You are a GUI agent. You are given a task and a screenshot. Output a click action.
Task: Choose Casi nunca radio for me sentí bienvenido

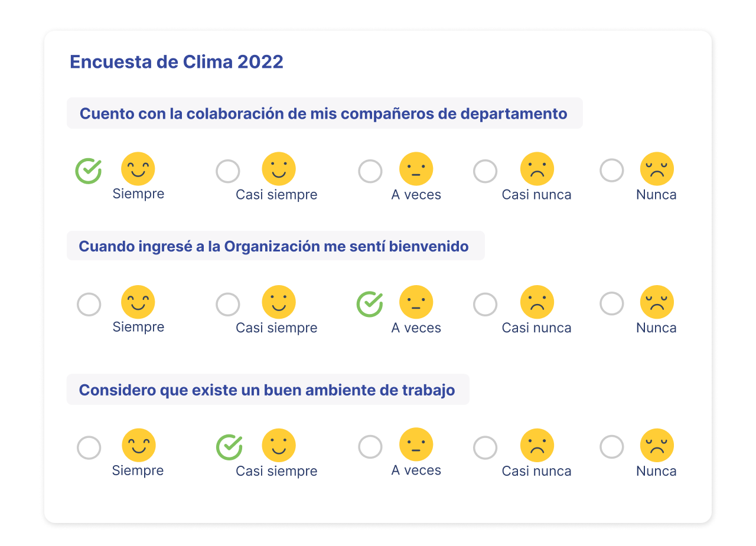pyautogui.click(x=485, y=304)
